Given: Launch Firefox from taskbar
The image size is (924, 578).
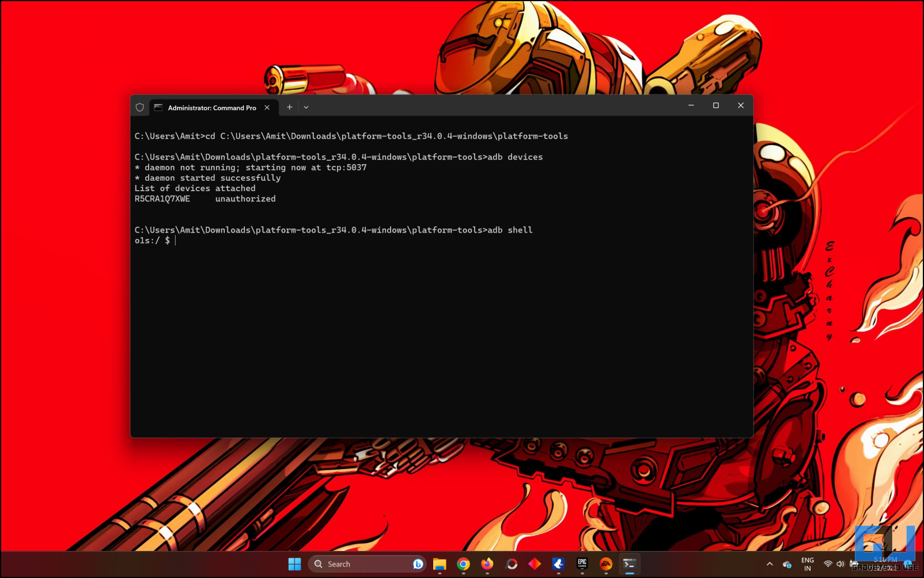Looking at the screenshot, I should tap(487, 564).
